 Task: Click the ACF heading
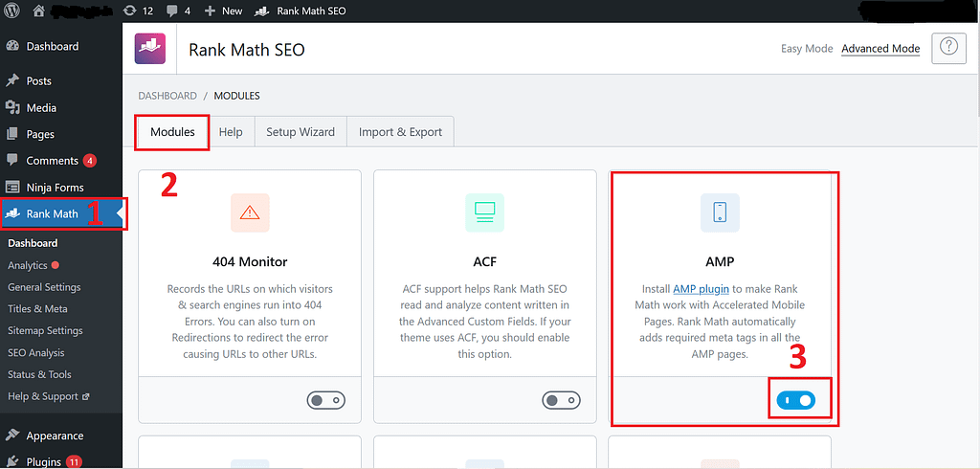pos(485,261)
